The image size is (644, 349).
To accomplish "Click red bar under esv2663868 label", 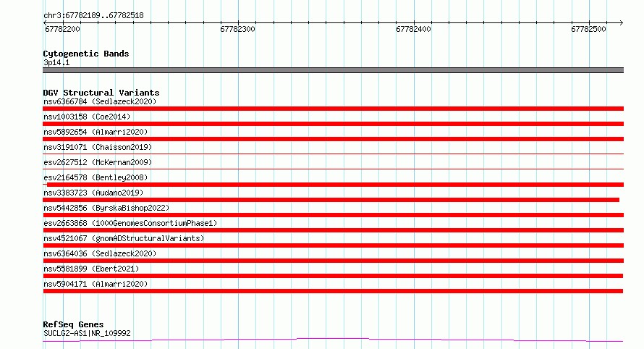I will pyautogui.click(x=333, y=230).
